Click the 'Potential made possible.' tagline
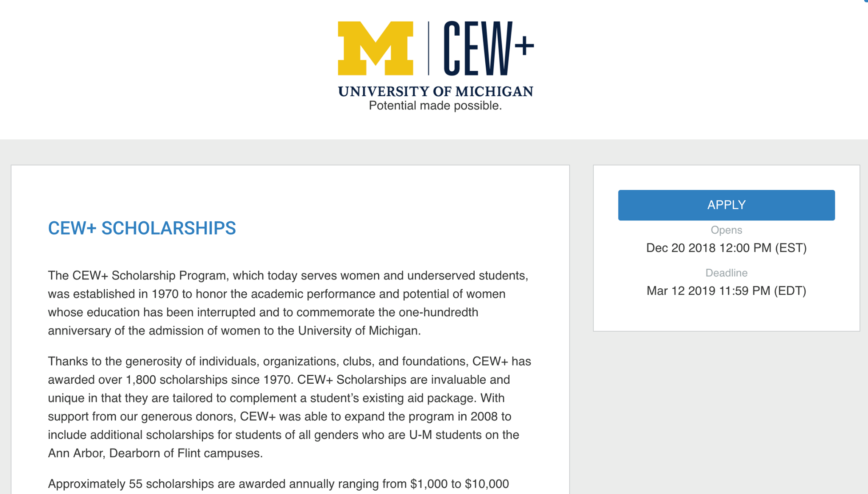The width and height of the screenshot is (868, 494). (435, 106)
